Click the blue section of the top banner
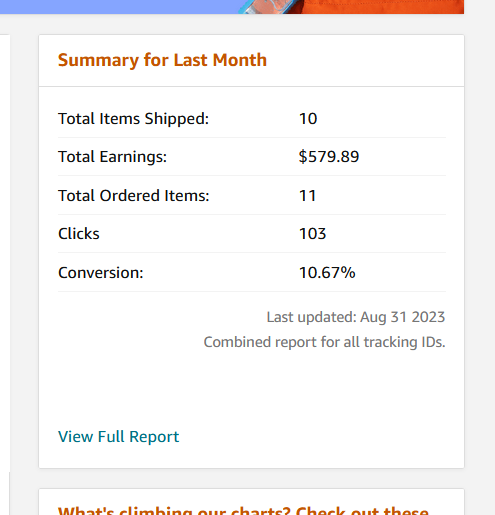The width and height of the screenshot is (495, 515). 120,7
